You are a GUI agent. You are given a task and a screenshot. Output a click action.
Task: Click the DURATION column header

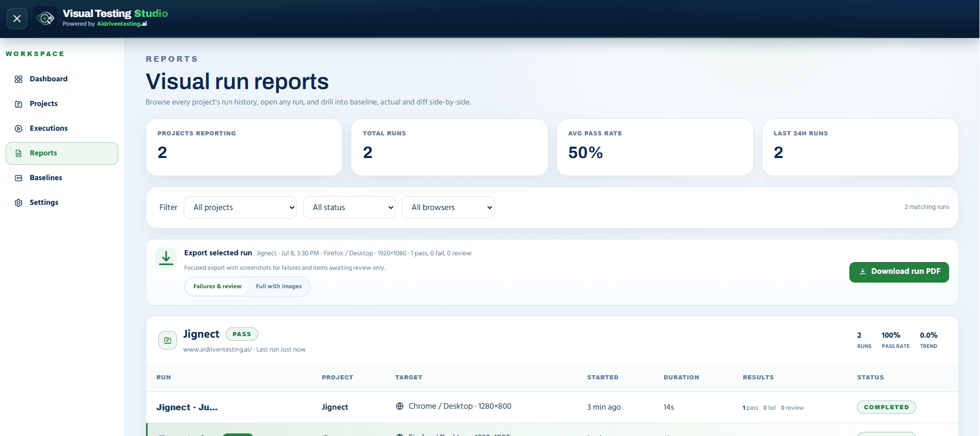tap(681, 377)
